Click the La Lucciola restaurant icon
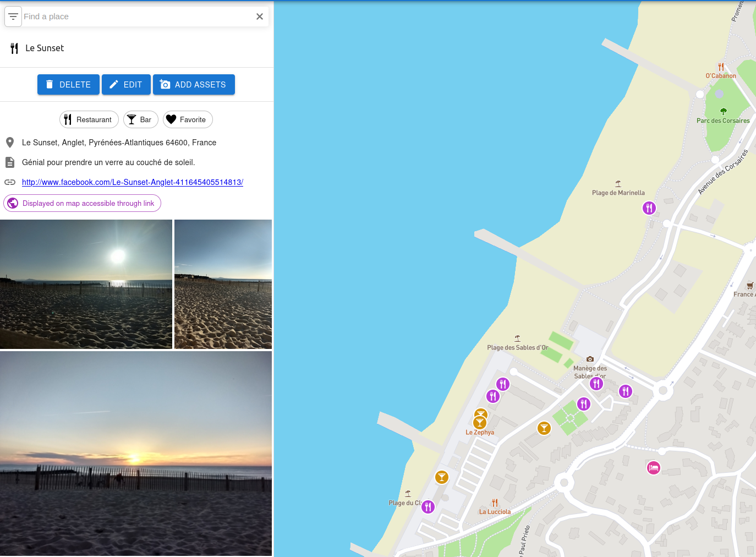Viewport: 756px width, 557px height. (495, 503)
